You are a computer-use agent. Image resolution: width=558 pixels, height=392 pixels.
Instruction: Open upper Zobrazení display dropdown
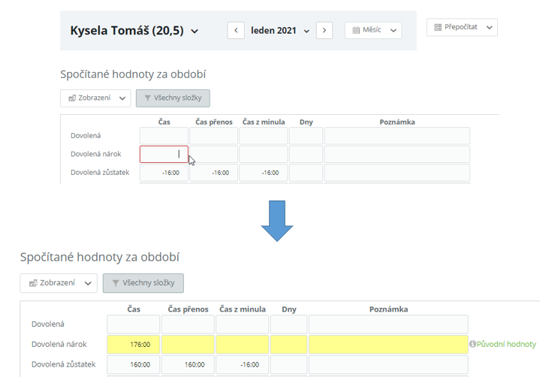[95, 98]
